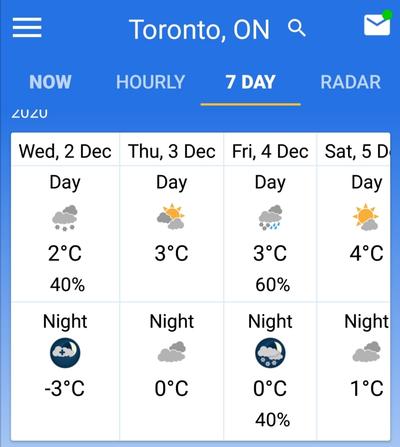Open the mail notifications envelope icon
The height and width of the screenshot is (447, 400).
coord(377,23)
